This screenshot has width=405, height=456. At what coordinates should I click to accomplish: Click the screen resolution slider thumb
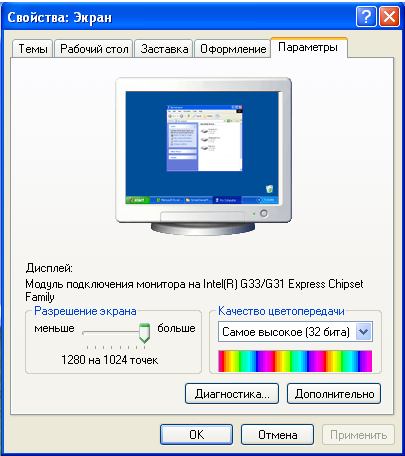144,333
